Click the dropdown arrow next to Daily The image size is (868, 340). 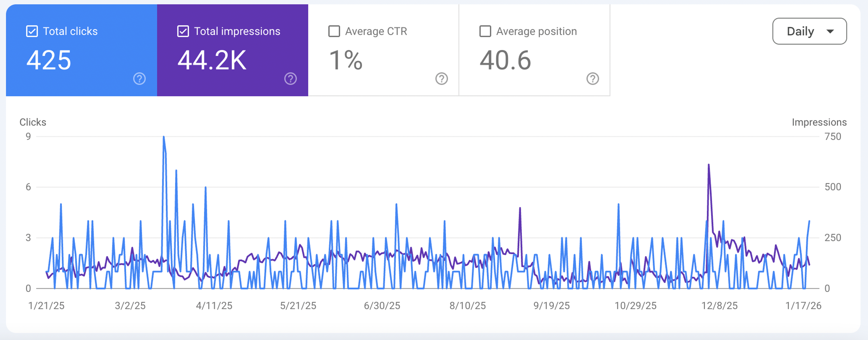pos(830,32)
